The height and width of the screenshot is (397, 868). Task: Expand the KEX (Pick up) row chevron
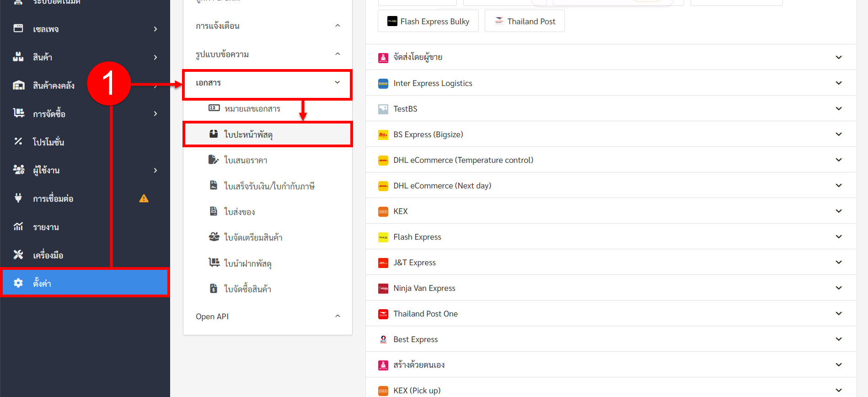(839, 390)
